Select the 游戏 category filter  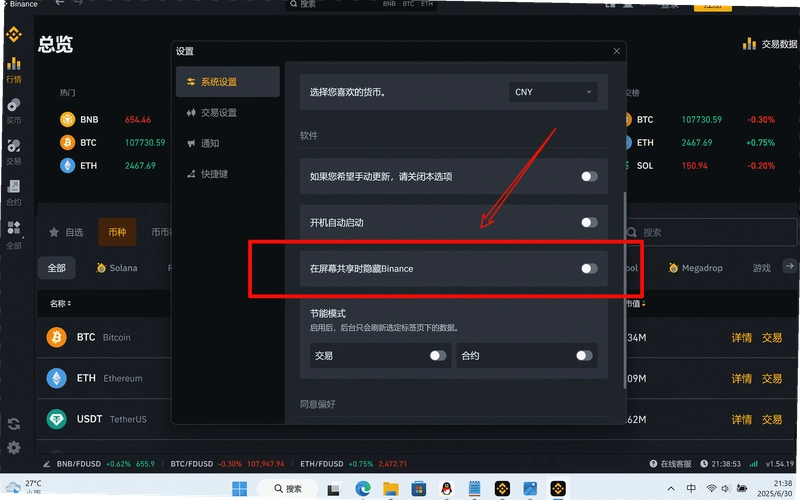[x=762, y=268]
